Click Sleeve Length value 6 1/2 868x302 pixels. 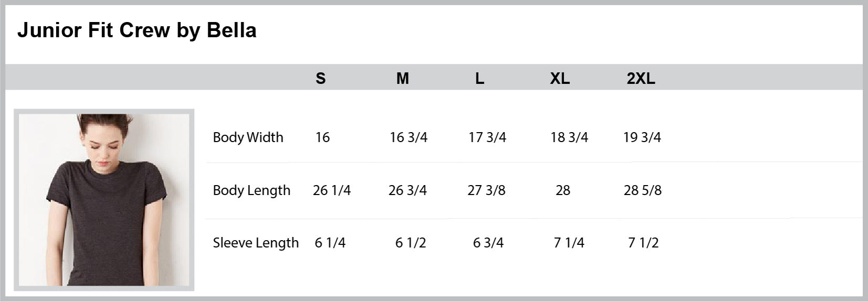pos(410,243)
